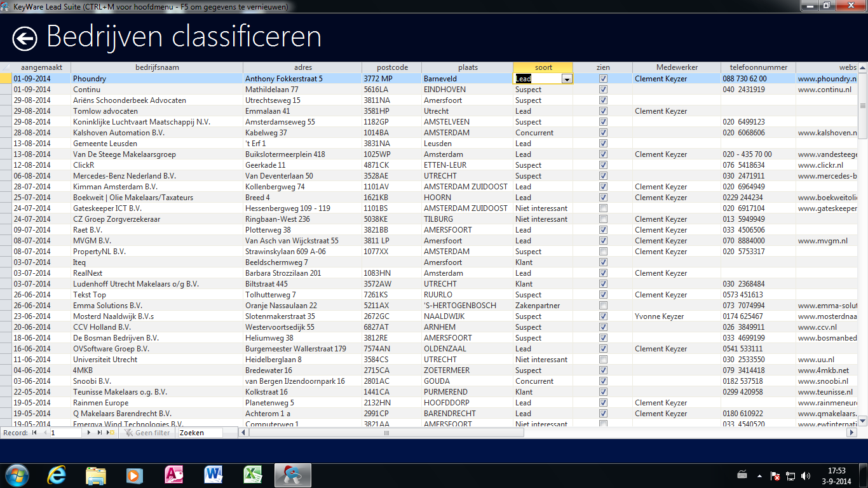Check zien for Universiteit Utrecht row

(x=603, y=360)
